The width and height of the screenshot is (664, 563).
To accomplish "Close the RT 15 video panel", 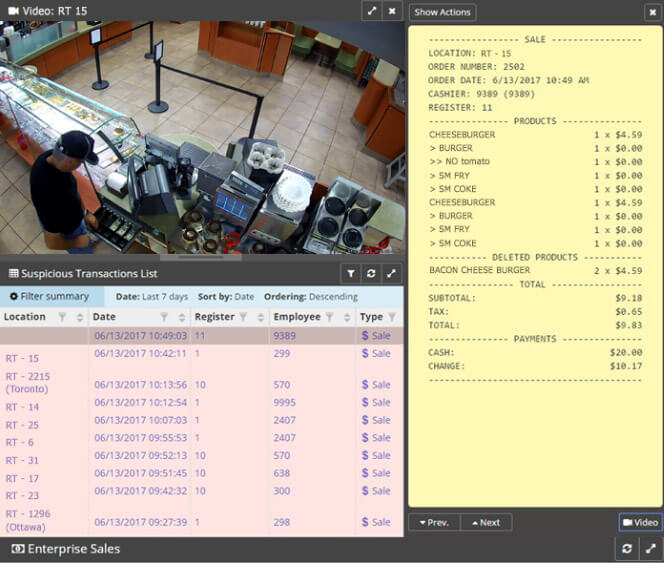I will 392,11.
